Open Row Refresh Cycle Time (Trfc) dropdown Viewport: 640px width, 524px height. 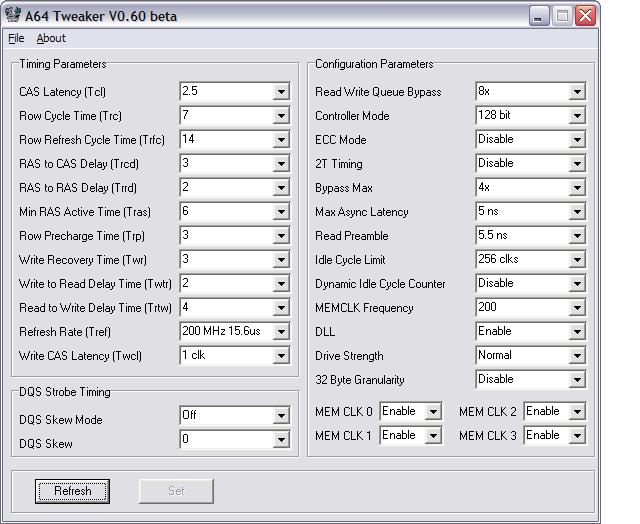[281, 140]
